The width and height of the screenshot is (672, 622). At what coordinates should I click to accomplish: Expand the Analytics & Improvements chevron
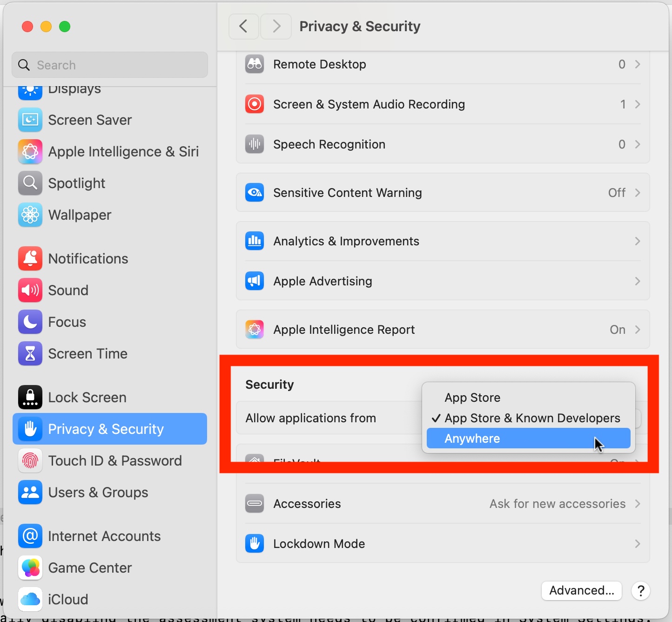tap(638, 241)
